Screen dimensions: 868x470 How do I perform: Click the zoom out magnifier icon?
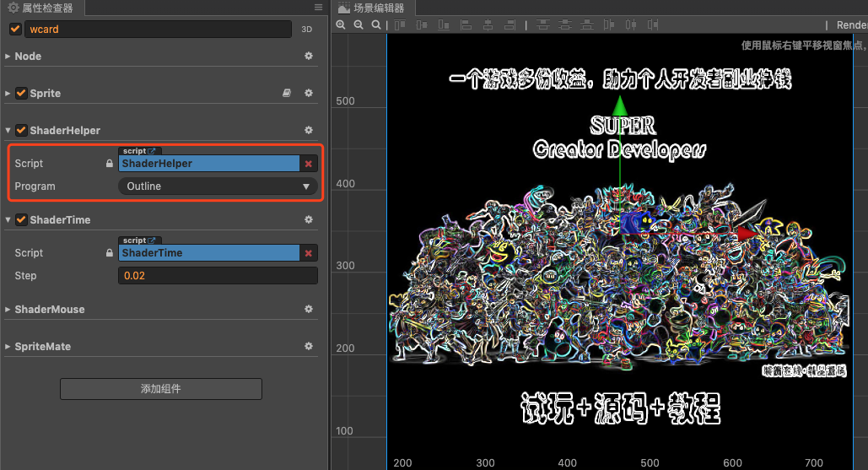click(x=359, y=25)
